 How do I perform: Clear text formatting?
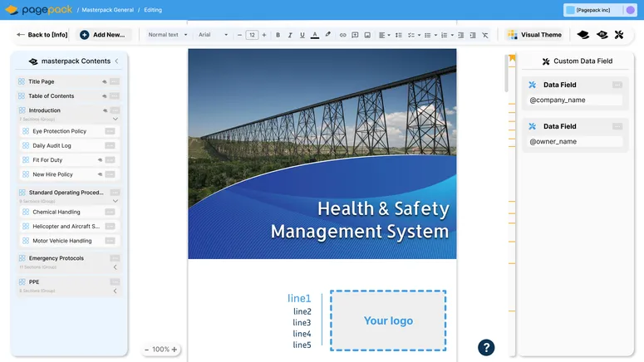(x=485, y=35)
